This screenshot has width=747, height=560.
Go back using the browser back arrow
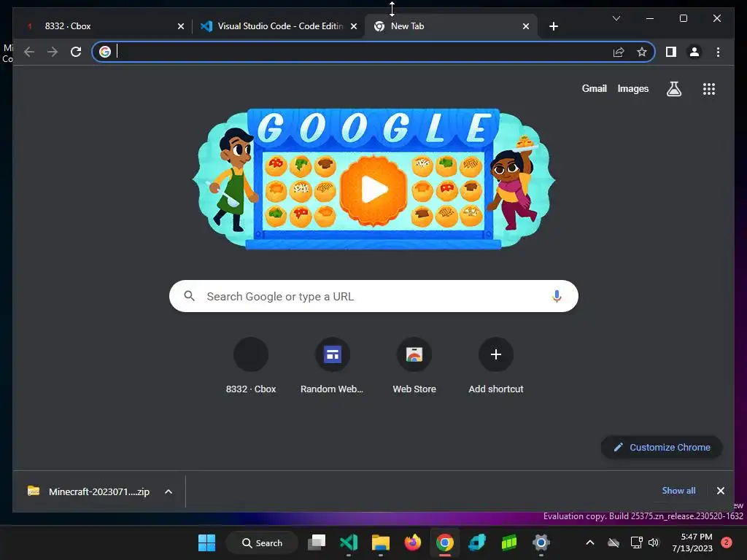coord(29,52)
